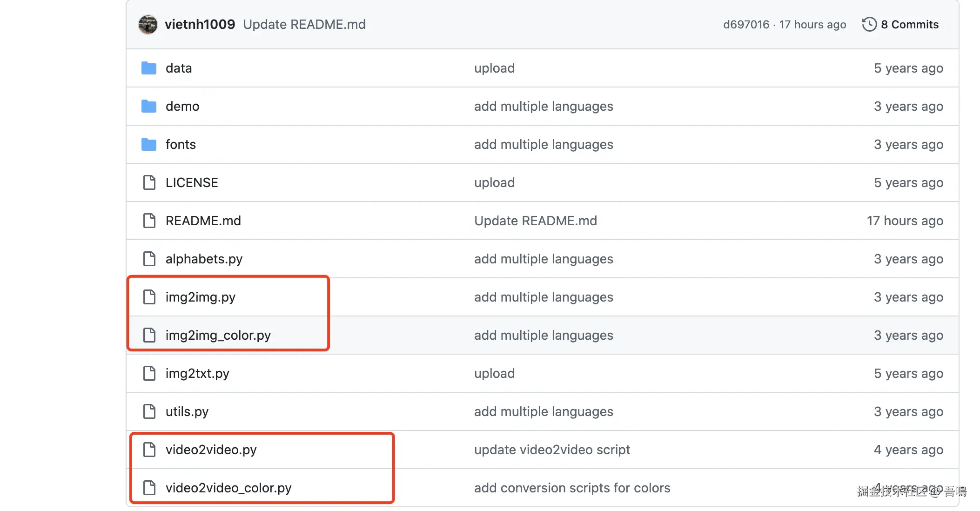Open the "add conversion scripts for colors" commit
The width and height of the screenshot is (980, 511).
click(572, 488)
